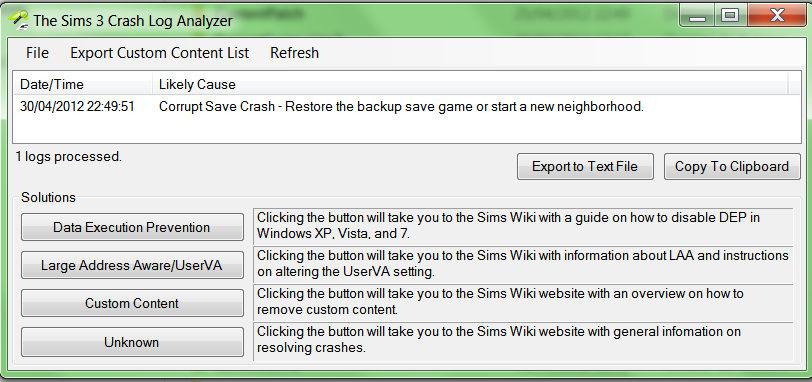
Task: Click the Unknown solution button
Action: [132, 342]
